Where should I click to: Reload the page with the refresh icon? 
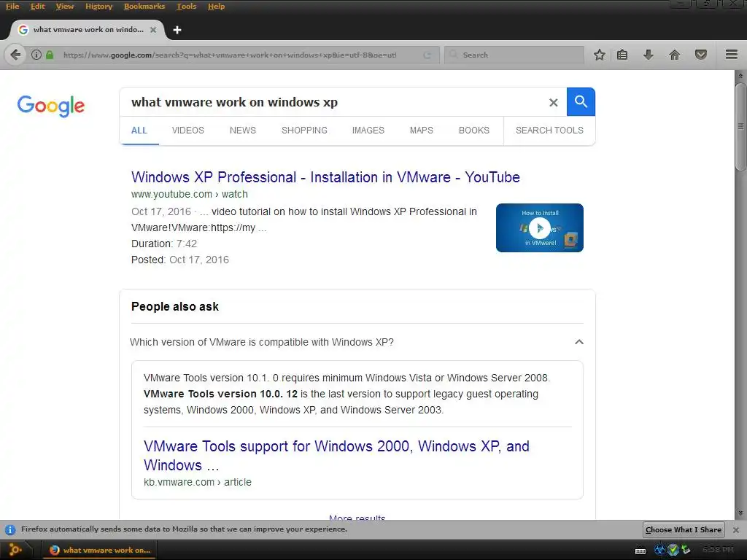coord(427,55)
